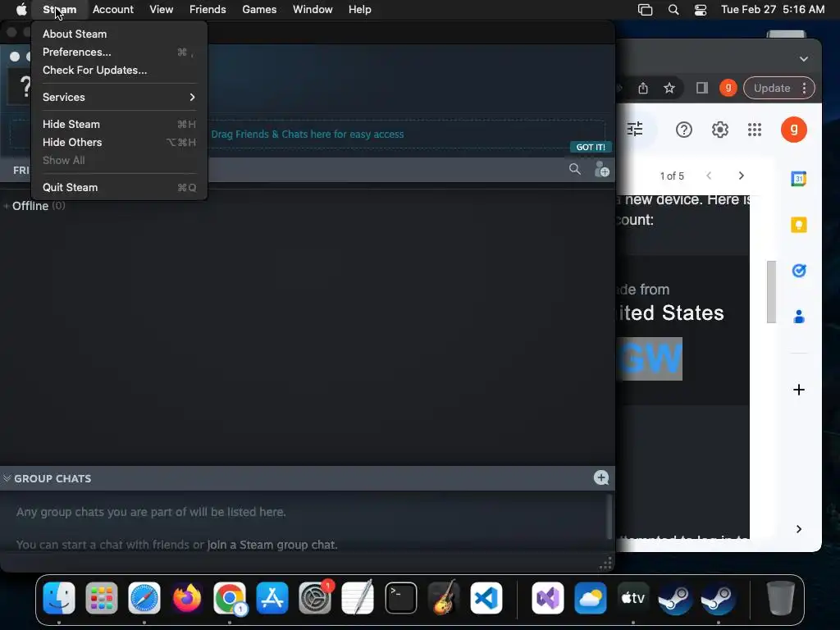Click the GOT IT! button
The image size is (840, 630).
[591, 147]
